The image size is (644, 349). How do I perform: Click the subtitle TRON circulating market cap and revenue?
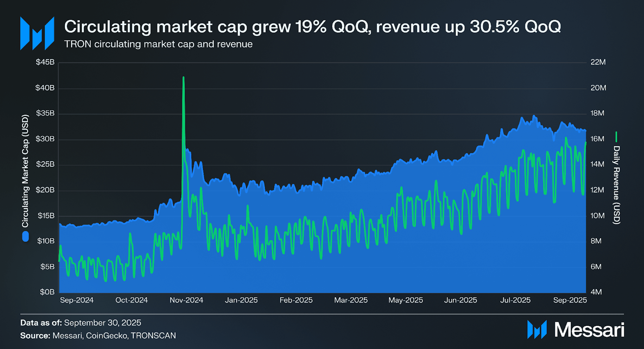(x=158, y=44)
